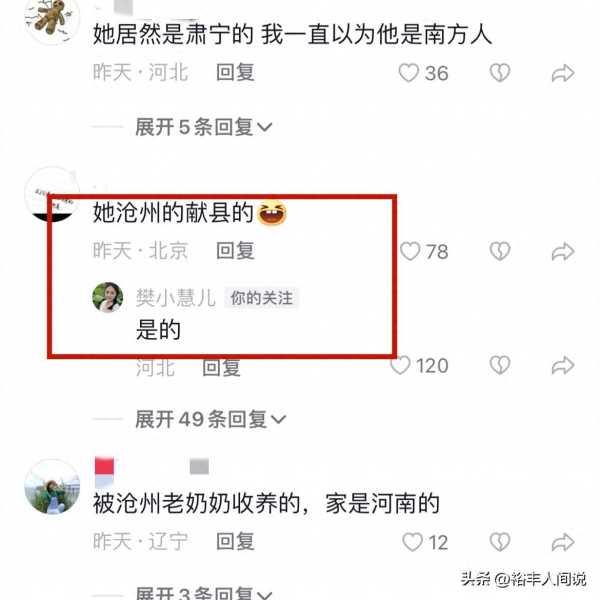Share the 肃宁 comment

click(x=563, y=73)
